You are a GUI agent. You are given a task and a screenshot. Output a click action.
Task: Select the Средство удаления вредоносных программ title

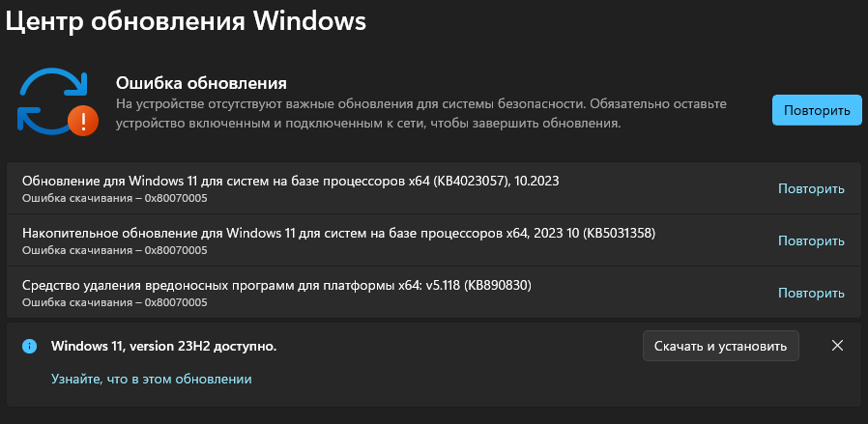pos(276,285)
